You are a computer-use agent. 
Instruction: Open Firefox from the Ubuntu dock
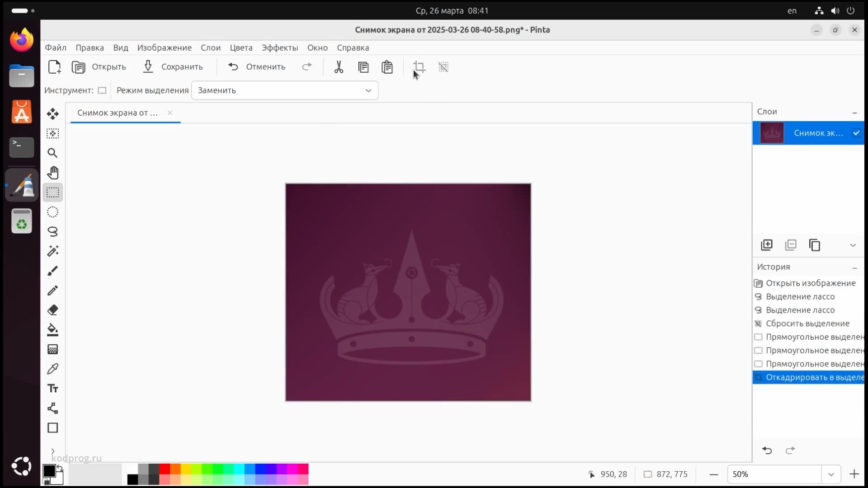22,40
